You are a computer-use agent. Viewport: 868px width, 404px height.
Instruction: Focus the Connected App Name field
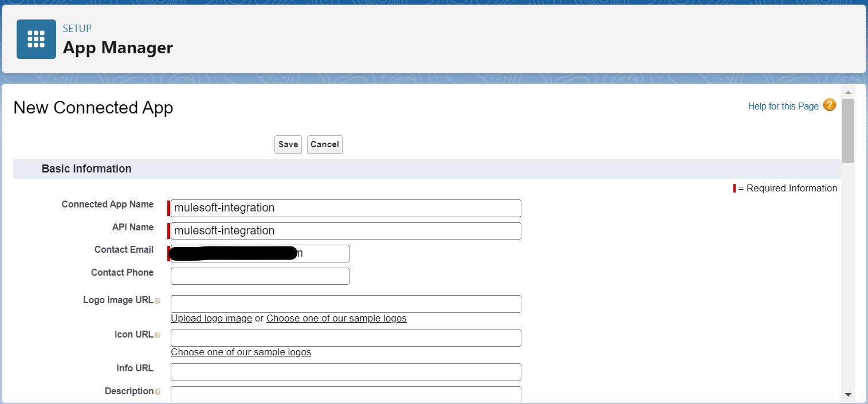[346, 208]
